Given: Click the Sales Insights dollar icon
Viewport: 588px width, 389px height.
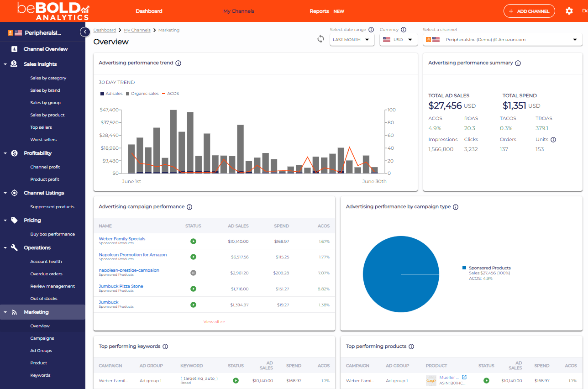Looking at the screenshot, I should (14, 64).
